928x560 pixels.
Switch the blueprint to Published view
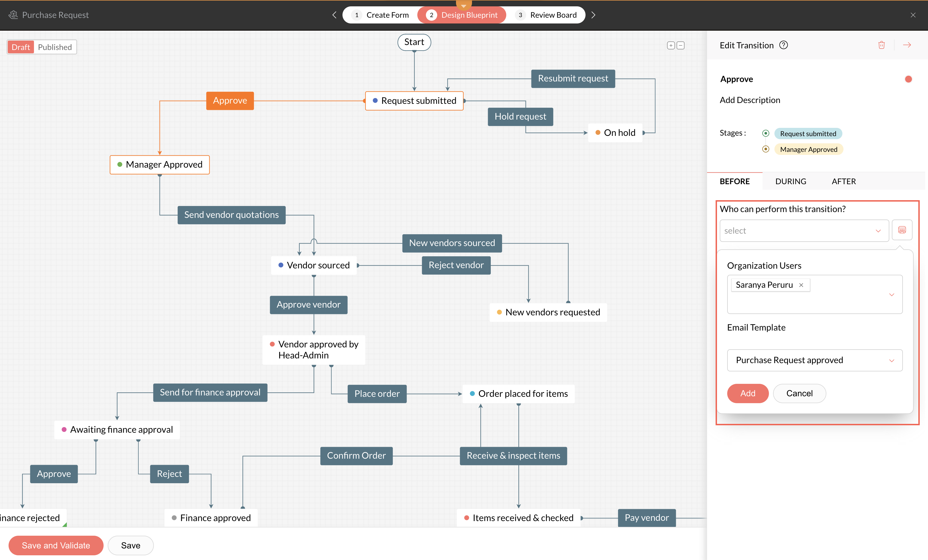55,47
